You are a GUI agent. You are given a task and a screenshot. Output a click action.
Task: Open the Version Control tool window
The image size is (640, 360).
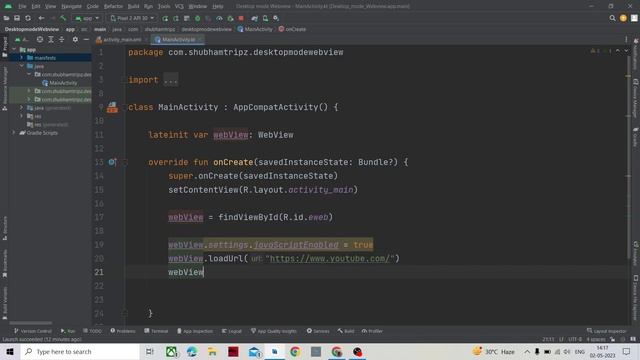tap(33, 331)
